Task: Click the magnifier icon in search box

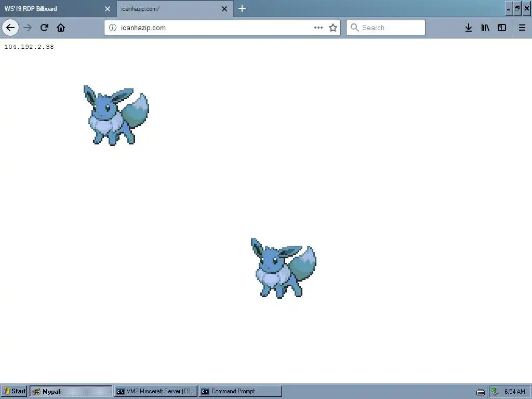Action: [x=354, y=28]
